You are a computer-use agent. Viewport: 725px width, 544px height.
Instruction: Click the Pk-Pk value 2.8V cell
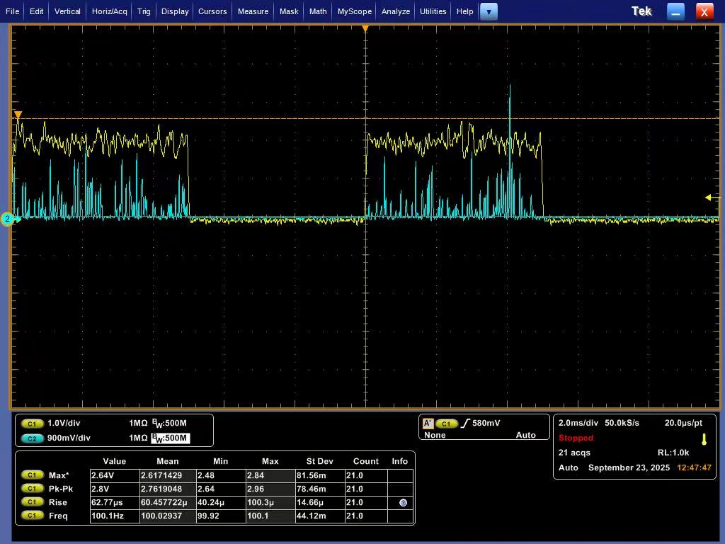coord(115,489)
